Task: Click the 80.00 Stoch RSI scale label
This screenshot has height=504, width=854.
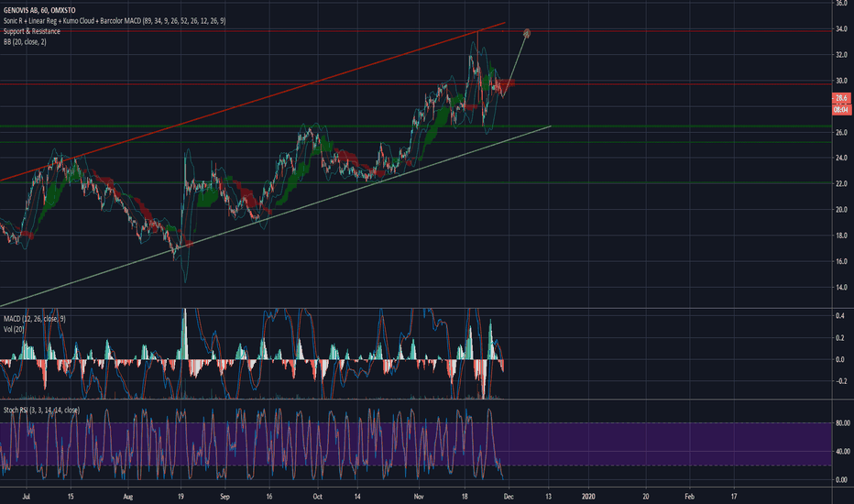Action: click(842, 422)
